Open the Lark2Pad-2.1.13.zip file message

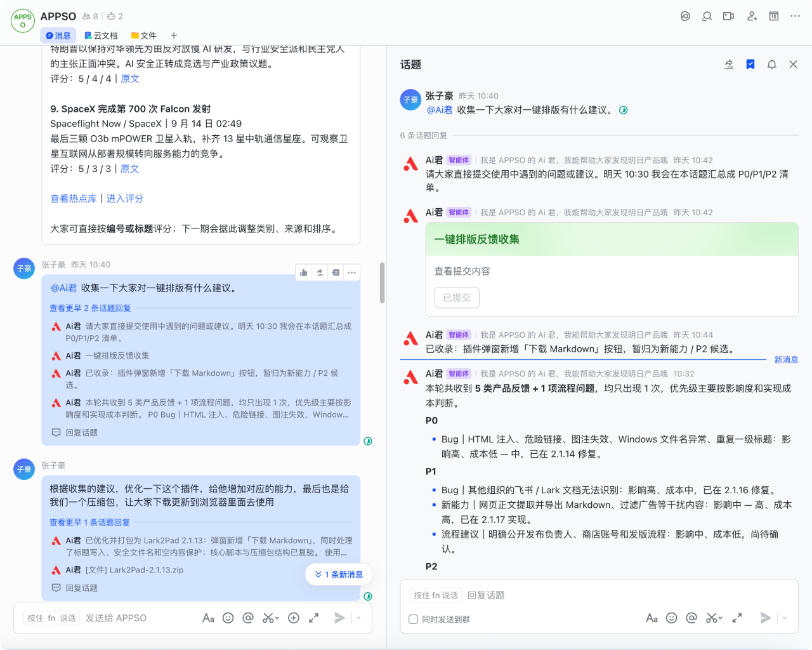(134, 570)
